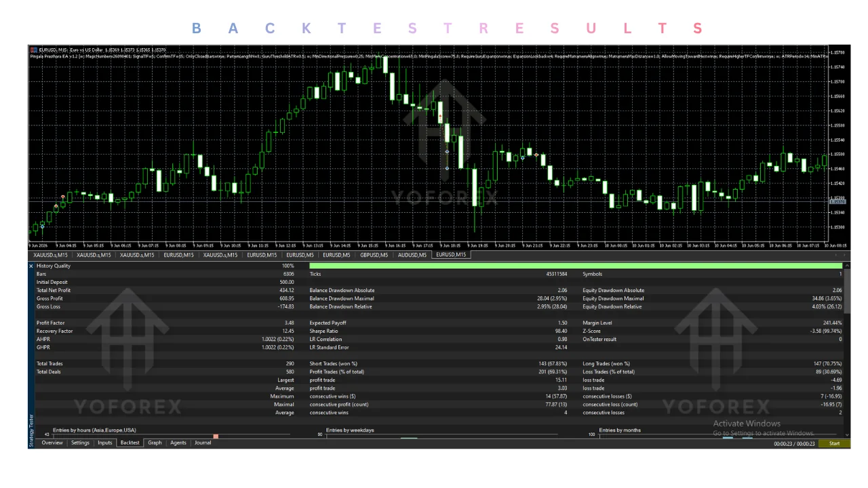Click the Entries by weekdays histogram label
868x488 pixels.
(x=350, y=430)
